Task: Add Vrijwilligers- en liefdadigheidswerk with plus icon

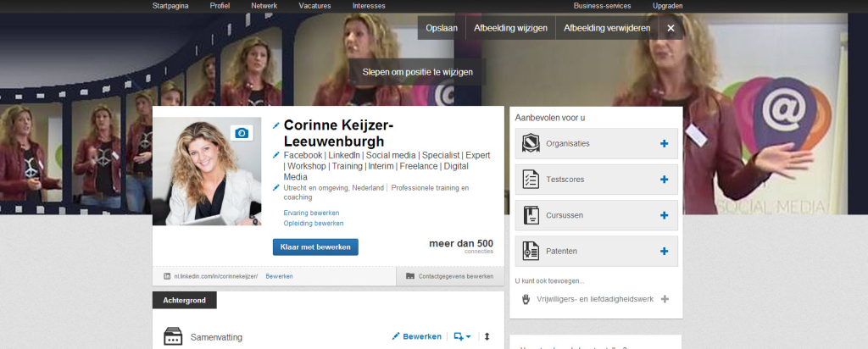Action: 665,298
